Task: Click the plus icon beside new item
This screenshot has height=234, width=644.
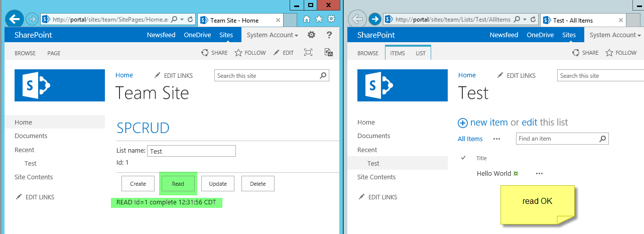Action: point(463,123)
